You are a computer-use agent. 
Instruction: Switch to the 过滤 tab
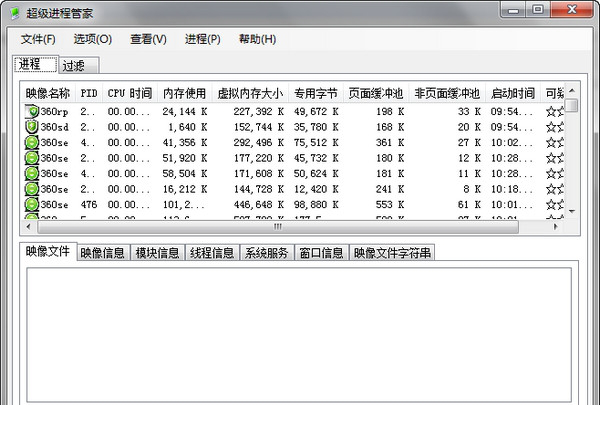[79, 65]
